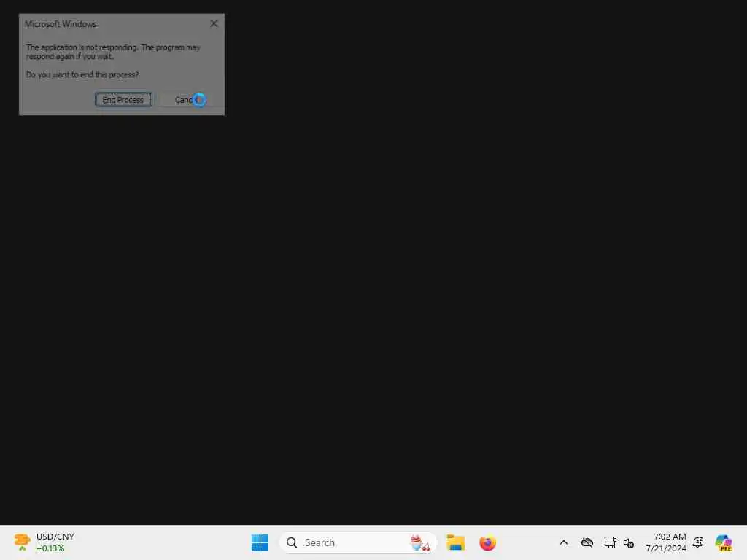Show hidden system tray icons
Image resolution: width=747 pixels, height=560 pixels.
click(x=564, y=542)
